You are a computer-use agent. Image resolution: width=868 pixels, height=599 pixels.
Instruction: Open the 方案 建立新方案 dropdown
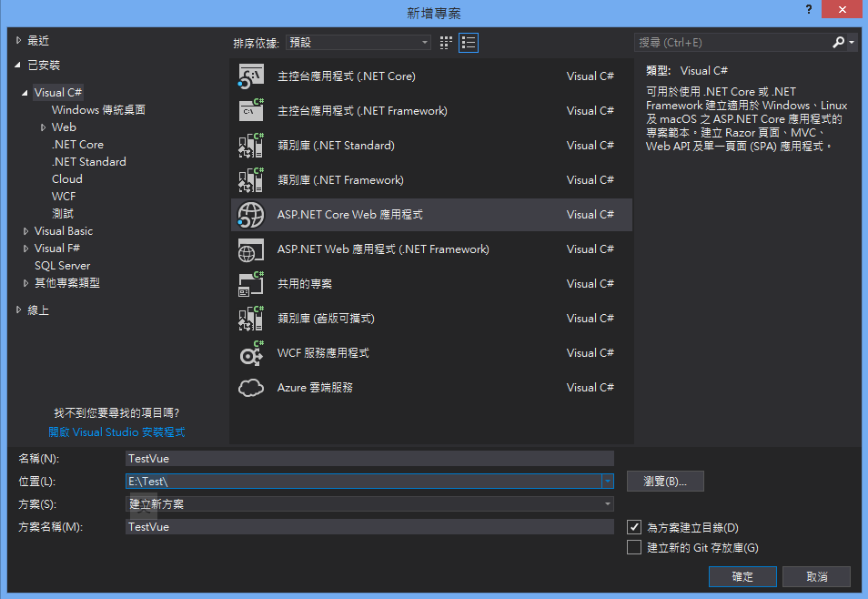pyautogui.click(x=369, y=503)
